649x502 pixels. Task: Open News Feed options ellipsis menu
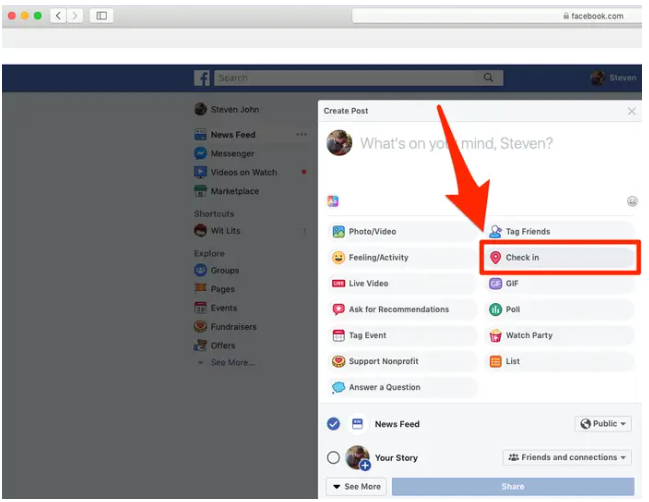(302, 135)
